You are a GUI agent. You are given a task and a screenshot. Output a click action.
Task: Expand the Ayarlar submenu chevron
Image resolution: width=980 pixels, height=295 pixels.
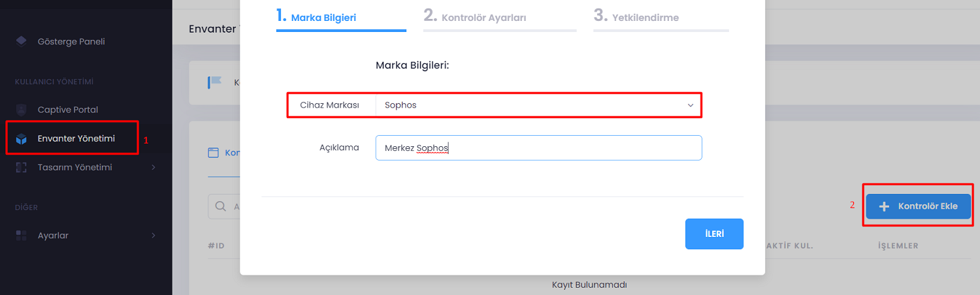tap(154, 235)
